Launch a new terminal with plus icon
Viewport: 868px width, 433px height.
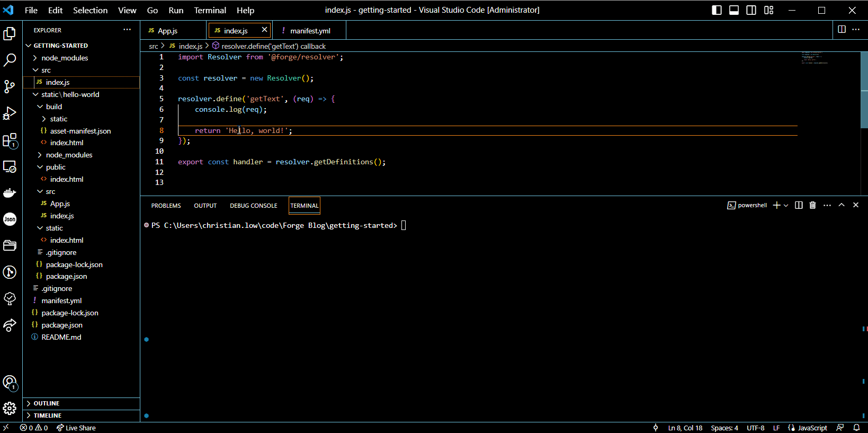pyautogui.click(x=776, y=205)
